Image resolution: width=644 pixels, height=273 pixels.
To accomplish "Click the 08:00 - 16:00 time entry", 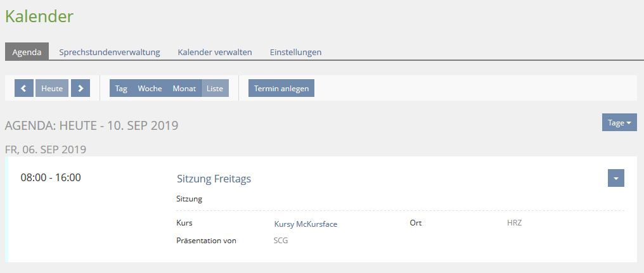I will pos(51,177).
